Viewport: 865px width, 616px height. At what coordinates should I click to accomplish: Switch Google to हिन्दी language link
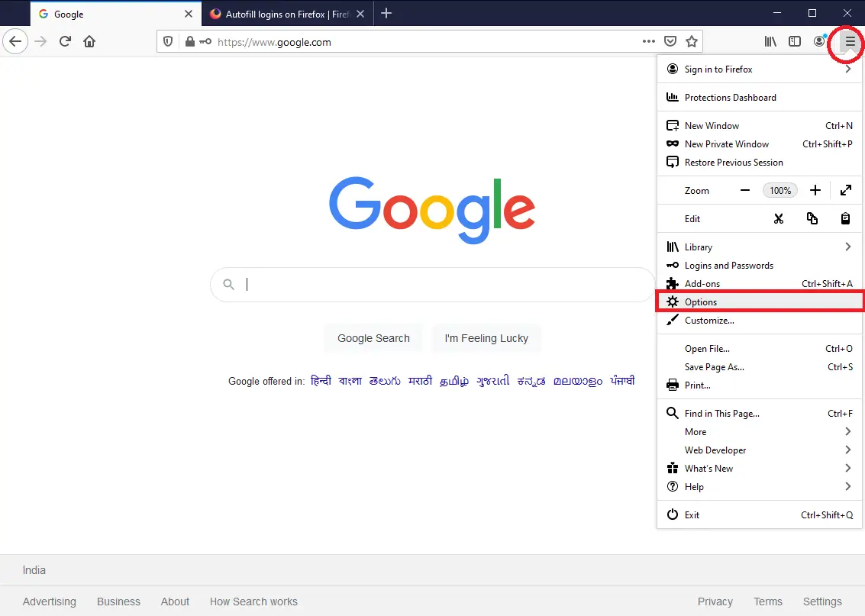[x=321, y=381]
